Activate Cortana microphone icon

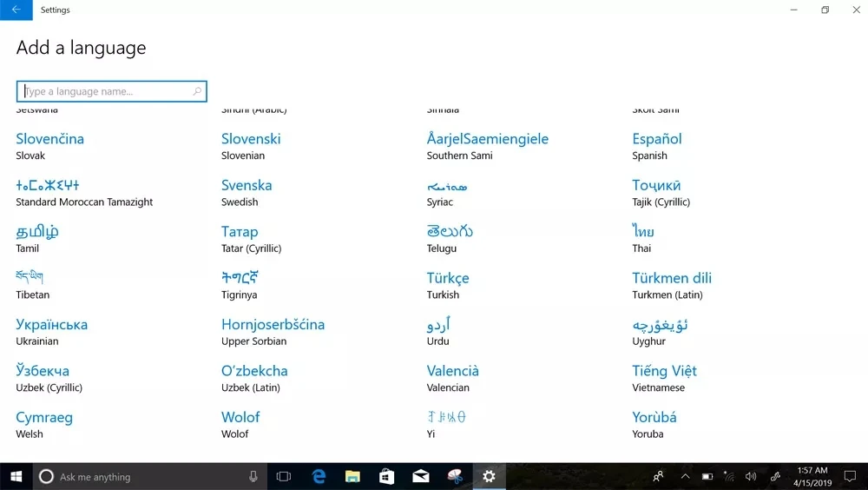pyautogui.click(x=253, y=477)
